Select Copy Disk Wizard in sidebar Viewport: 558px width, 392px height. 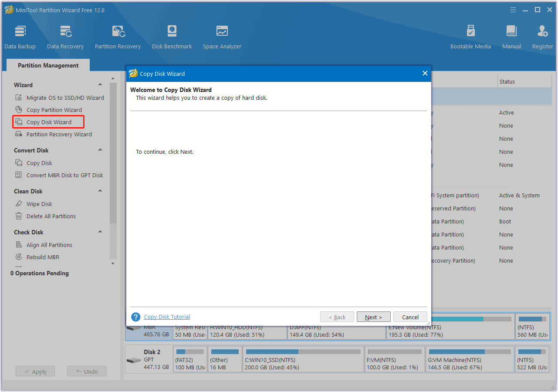pyautogui.click(x=48, y=122)
